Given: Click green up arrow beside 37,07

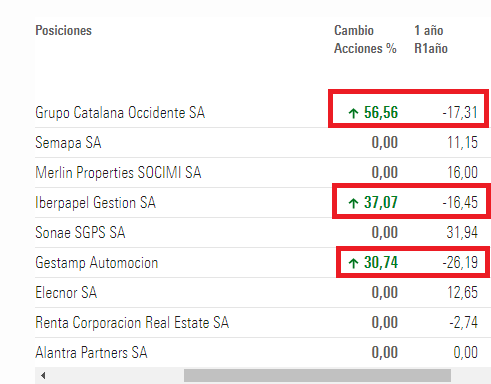Looking at the screenshot, I should click(353, 203).
